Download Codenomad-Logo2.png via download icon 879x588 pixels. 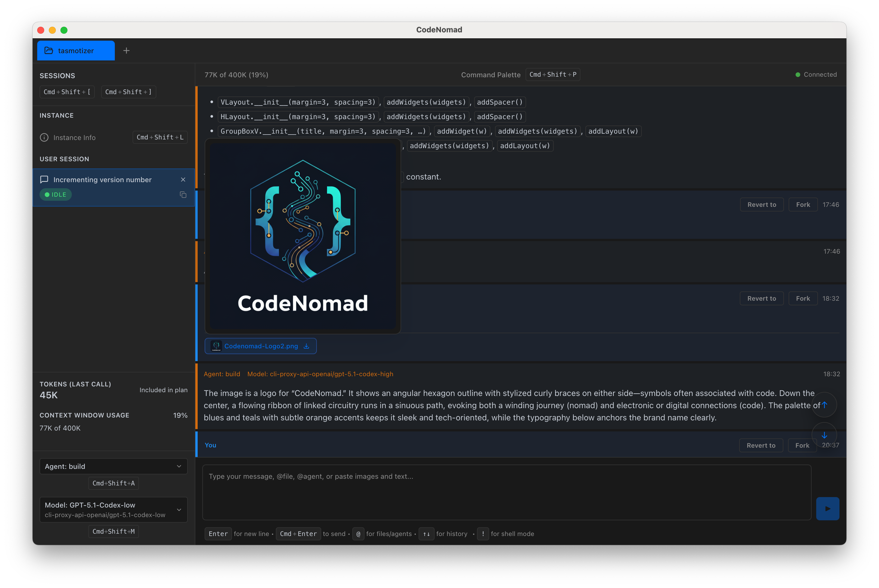tap(306, 346)
